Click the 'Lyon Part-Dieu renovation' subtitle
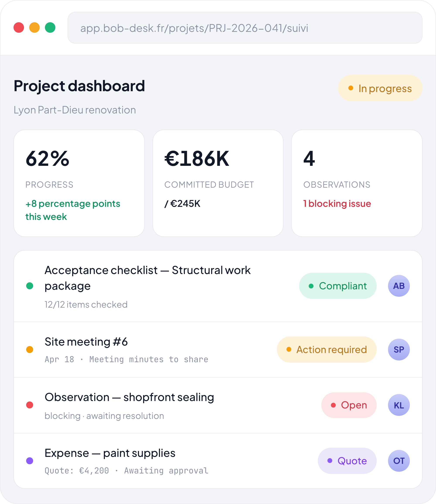 pyautogui.click(x=75, y=110)
